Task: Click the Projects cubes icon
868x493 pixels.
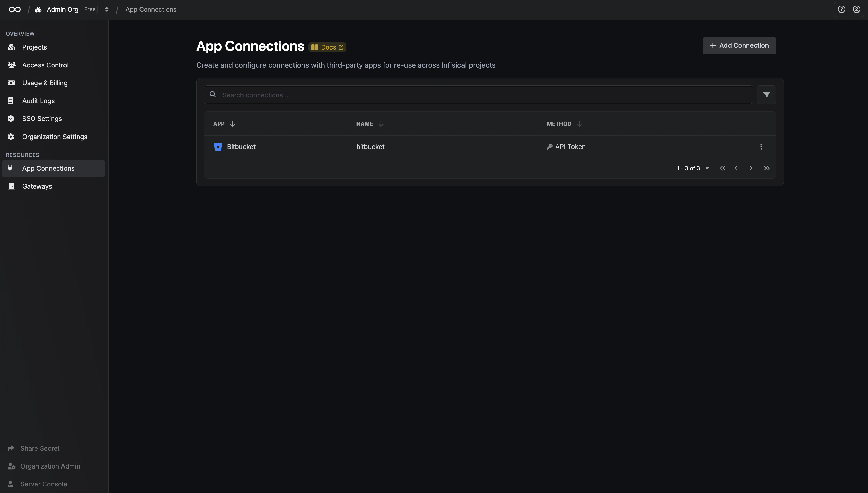Action: pos(11,47)
